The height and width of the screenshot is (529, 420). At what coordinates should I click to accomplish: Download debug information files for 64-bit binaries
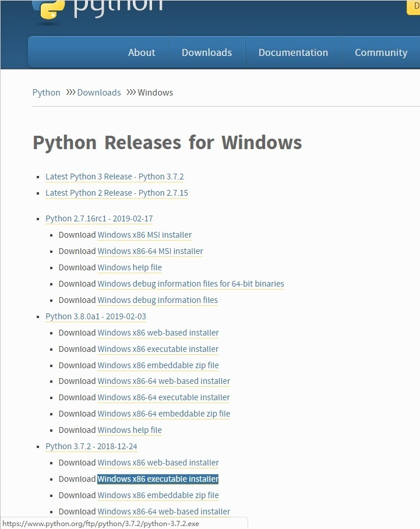(190, 284)
